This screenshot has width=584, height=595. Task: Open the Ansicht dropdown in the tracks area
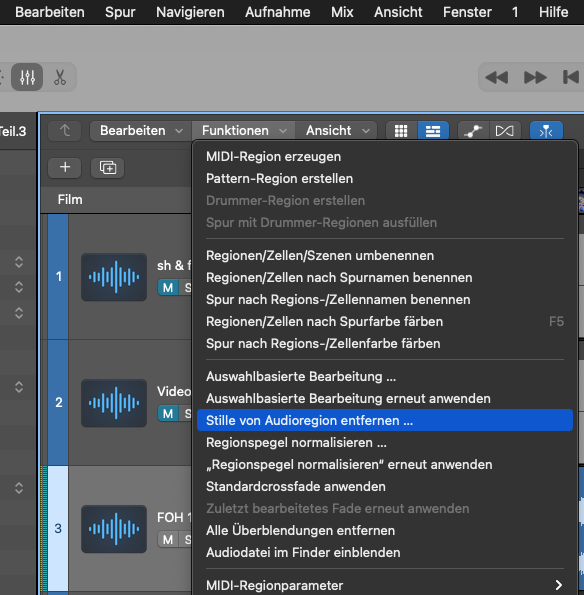pos(336,131)
